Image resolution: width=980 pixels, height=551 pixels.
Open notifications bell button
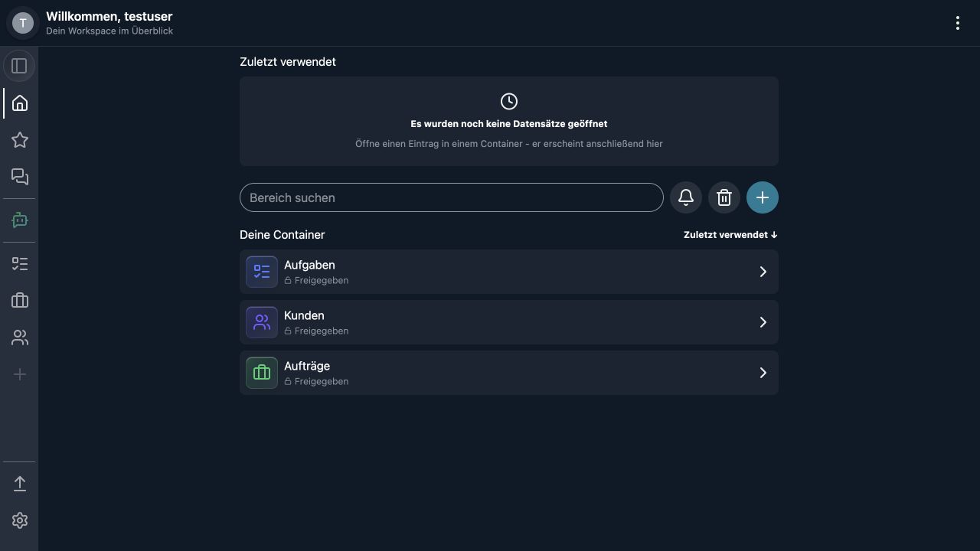686,197
